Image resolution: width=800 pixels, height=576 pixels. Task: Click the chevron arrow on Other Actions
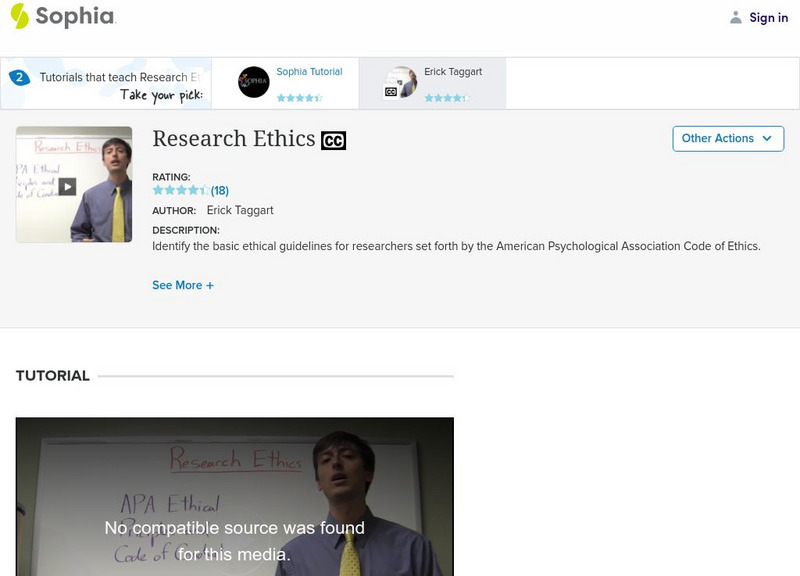coord(766,138)
